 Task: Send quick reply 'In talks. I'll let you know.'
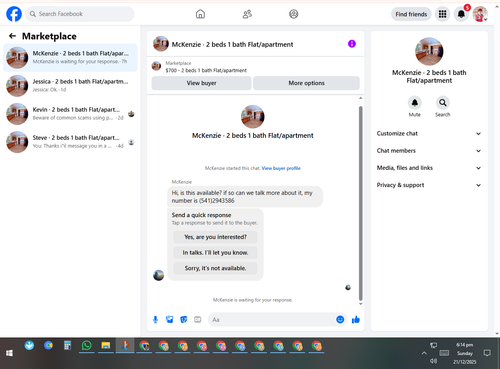pyautogui.click(x=215, y=253)
